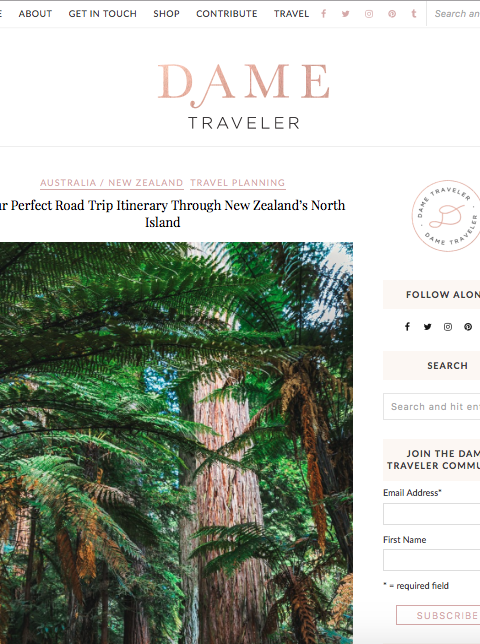Click the Subscribe button
This screenshot has width=480, height=644.
(438, 615)
